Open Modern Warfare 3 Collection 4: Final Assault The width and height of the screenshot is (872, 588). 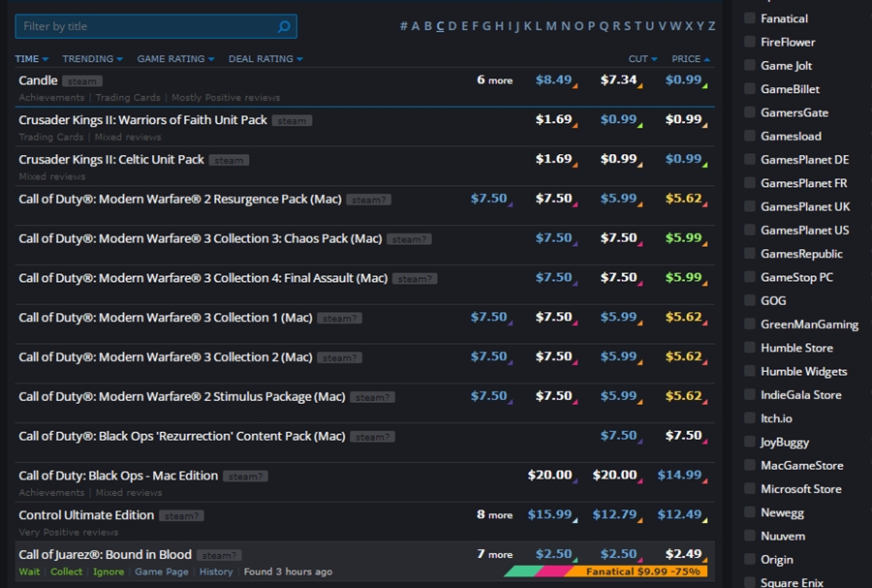point(203,278)
